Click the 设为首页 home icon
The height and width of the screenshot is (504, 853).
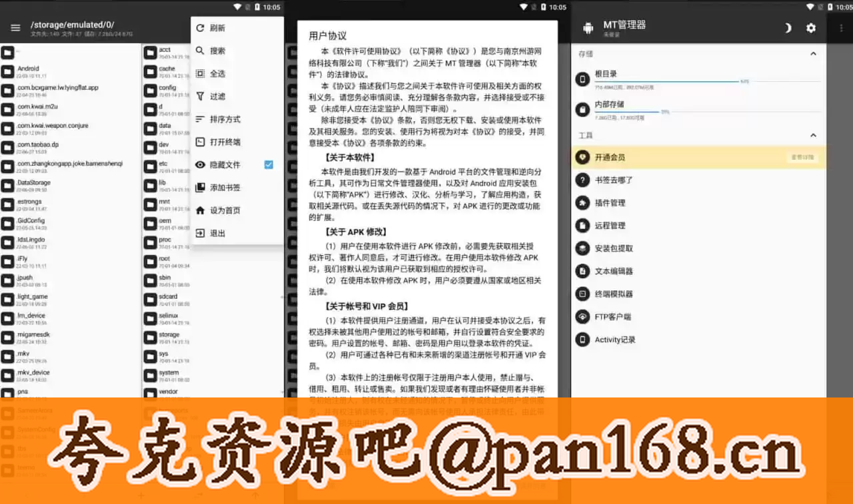point(200,210)
